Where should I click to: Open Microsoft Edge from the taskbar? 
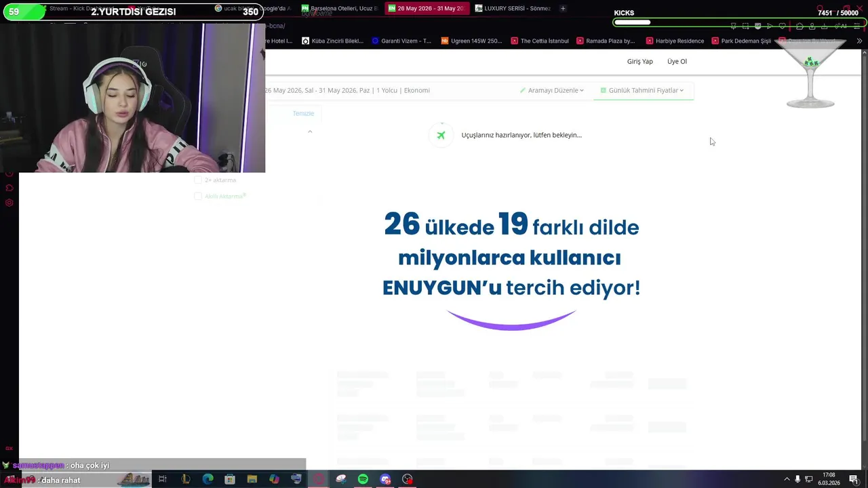pyautogui.click(x=208, y=479)
